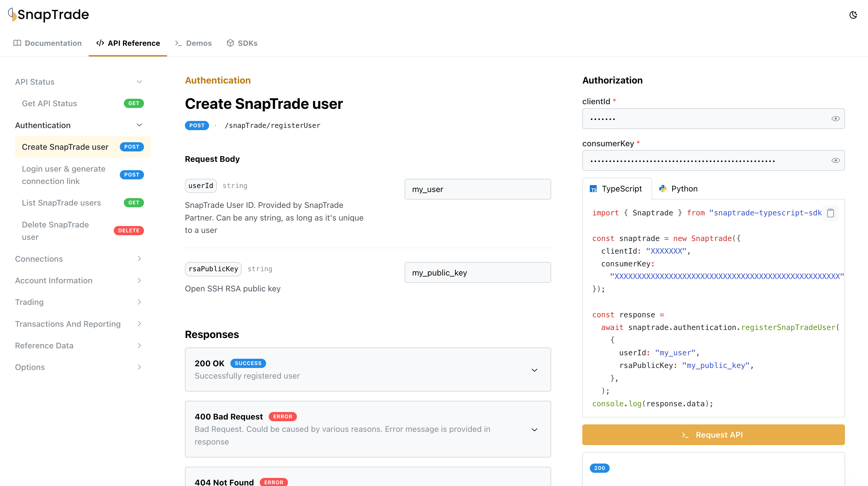Image resolution: width=868 pixels, height=486 pixels.
Task: Click the Documentation book icon
Action: pos(17,43)
